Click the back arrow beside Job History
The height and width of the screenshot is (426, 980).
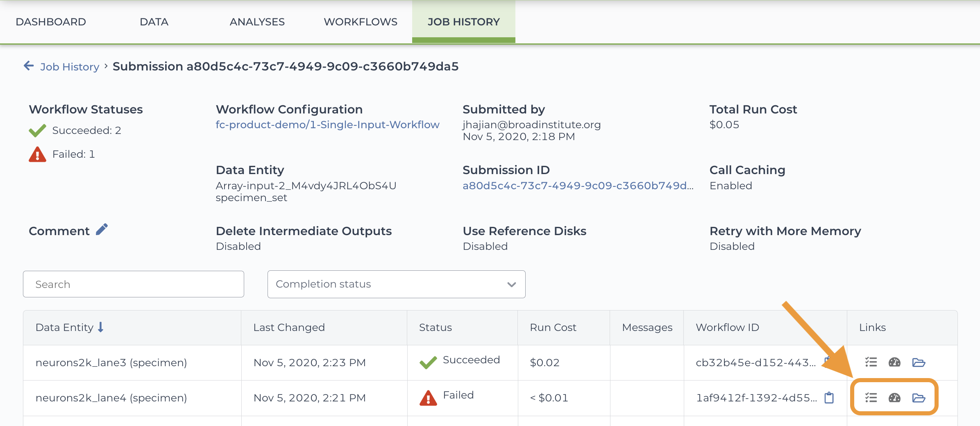point(29,66)
